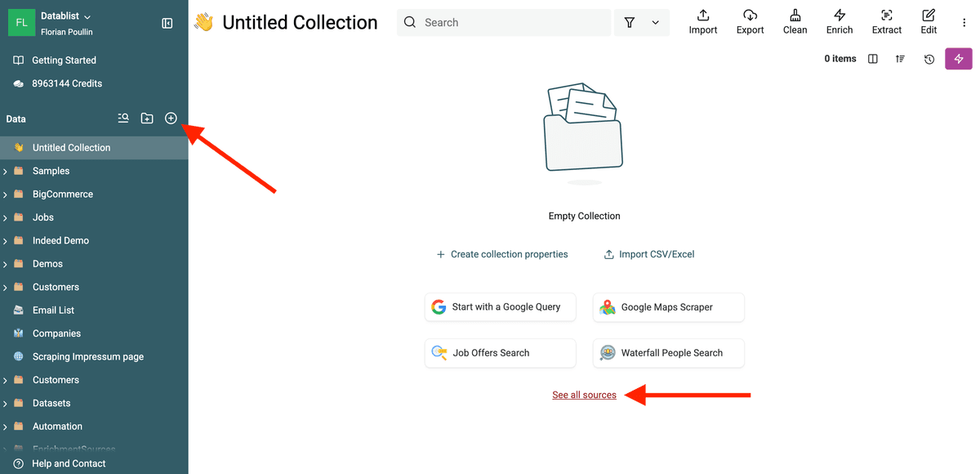Create a new folder in Data section
980x474 pixels.
click(x=147, y=118)
